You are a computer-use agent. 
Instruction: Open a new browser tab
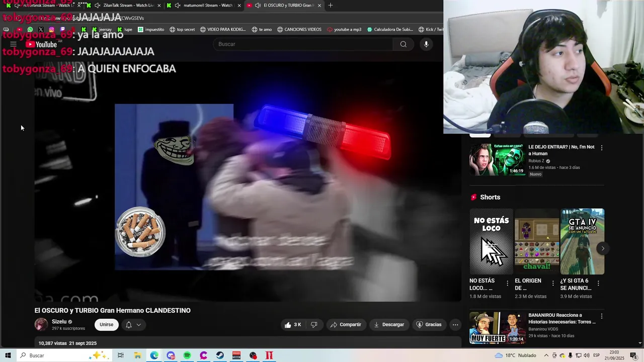coord(330,6)
